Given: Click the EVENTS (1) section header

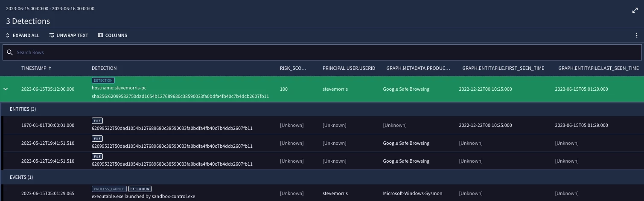Looking at the screenshot, I should pos(21,177).
